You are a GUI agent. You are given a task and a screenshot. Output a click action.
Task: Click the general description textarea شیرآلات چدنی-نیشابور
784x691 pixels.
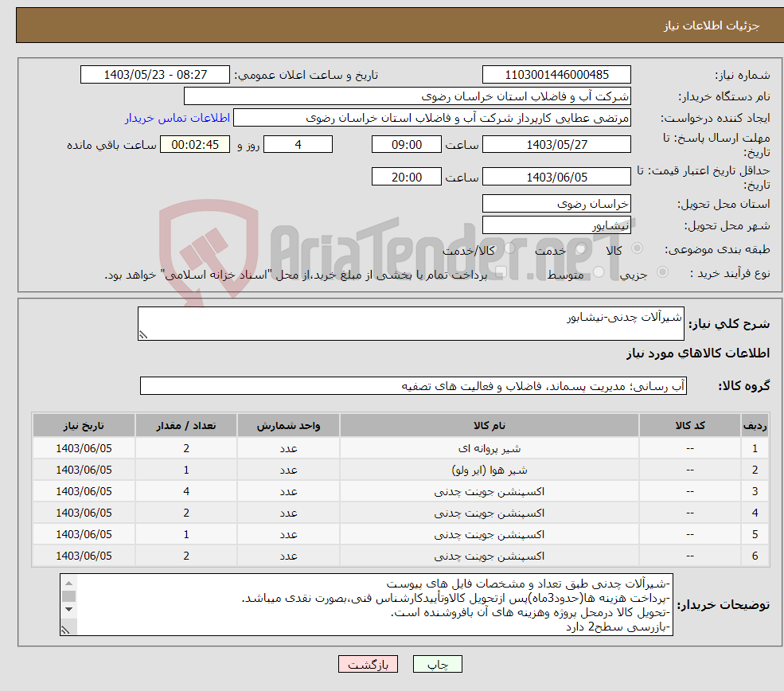point(411,323)
